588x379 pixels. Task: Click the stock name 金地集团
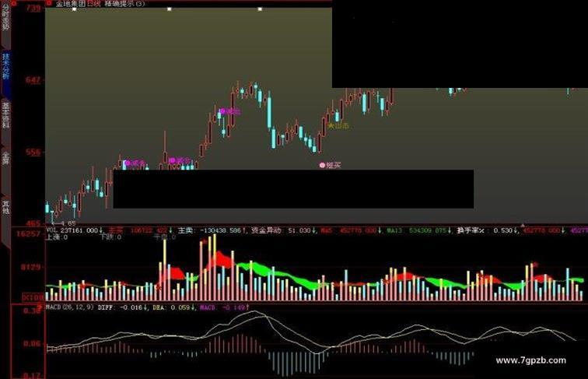click(x=71, y=4)
